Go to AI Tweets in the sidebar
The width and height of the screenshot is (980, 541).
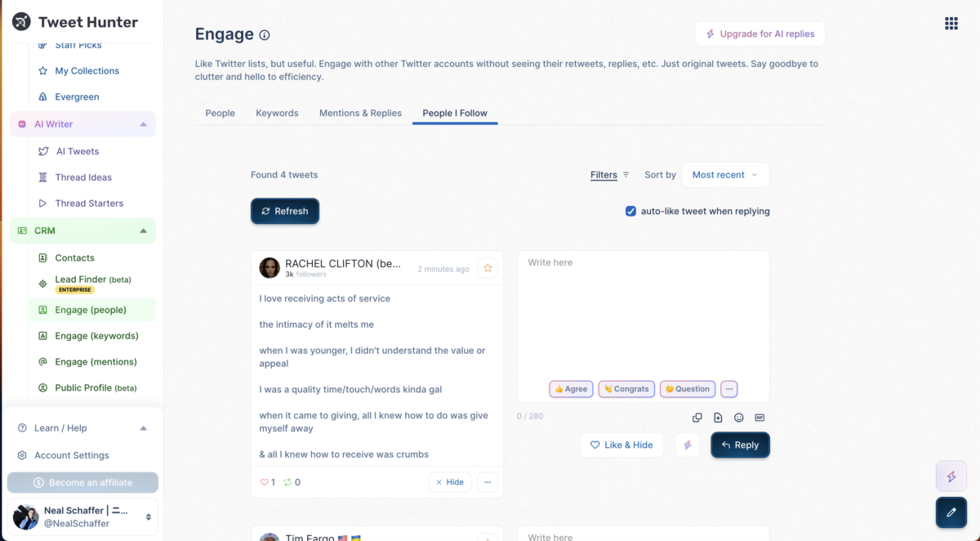[x=78, y=151]
